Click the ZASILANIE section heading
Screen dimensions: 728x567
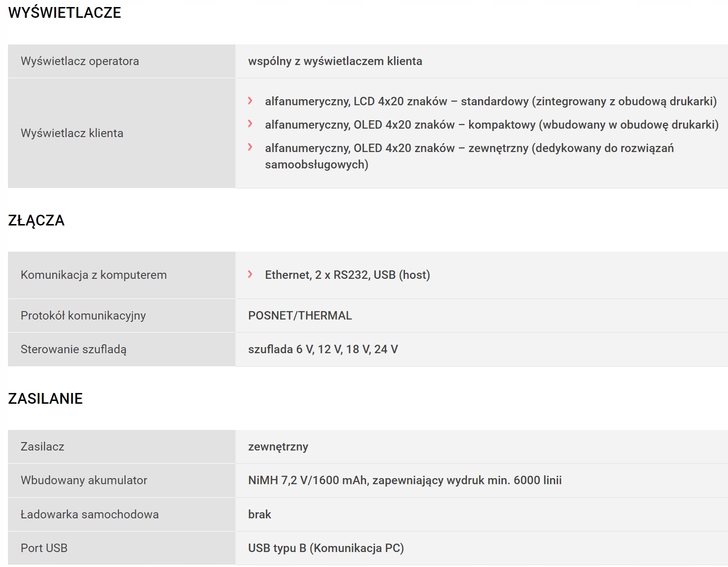pos(45,399)
